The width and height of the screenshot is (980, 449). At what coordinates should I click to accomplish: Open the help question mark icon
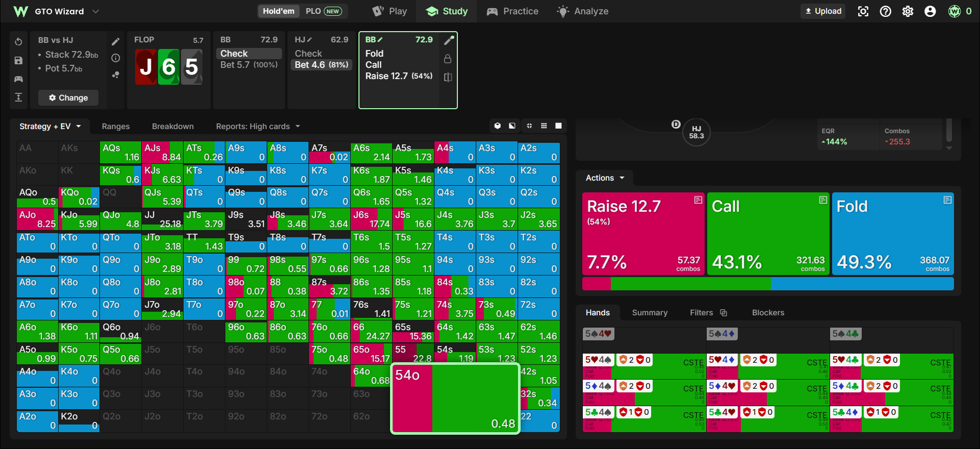[x=886, y=11]
